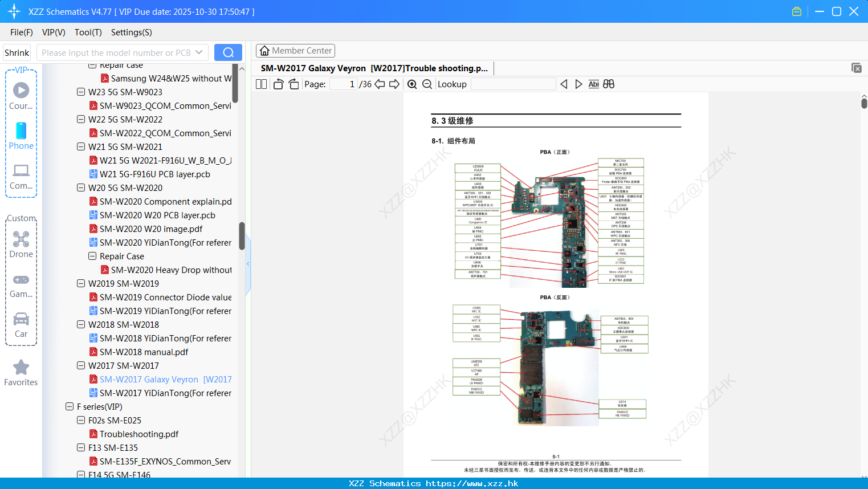The height and width of the screenshot is (489, 868).
Task: Click the pop-out window icon at top right
Action: coord(856,68)
